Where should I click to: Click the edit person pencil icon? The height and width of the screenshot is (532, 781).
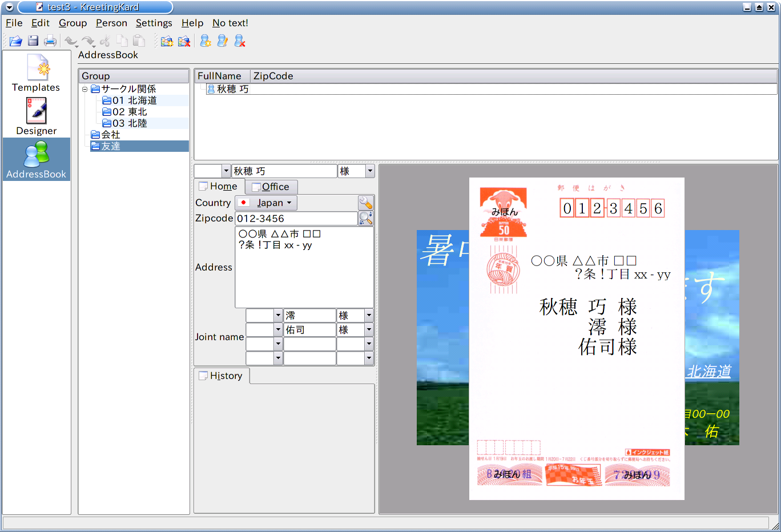tap(223, 41)
